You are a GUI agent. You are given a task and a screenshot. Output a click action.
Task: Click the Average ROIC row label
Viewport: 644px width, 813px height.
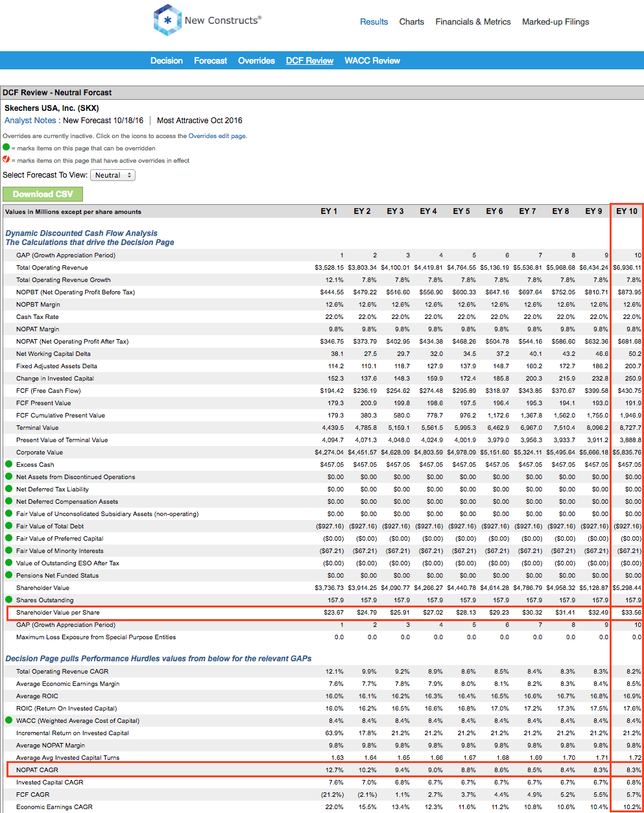point(37,696)
